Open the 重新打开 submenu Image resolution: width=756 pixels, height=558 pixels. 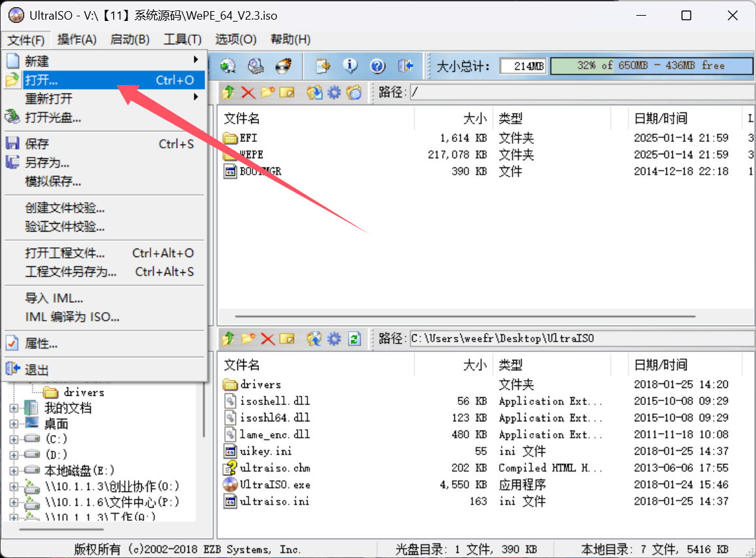105,99
